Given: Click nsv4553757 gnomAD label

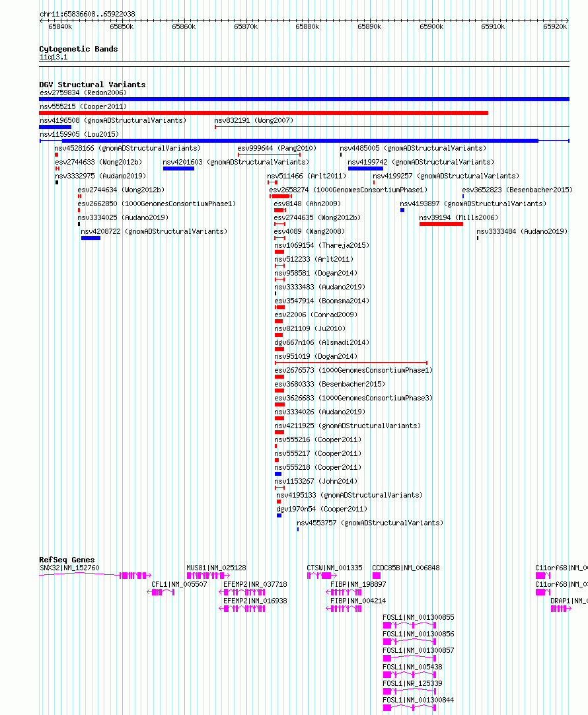Looking at the screenshot, I should (x=370, y=523).
